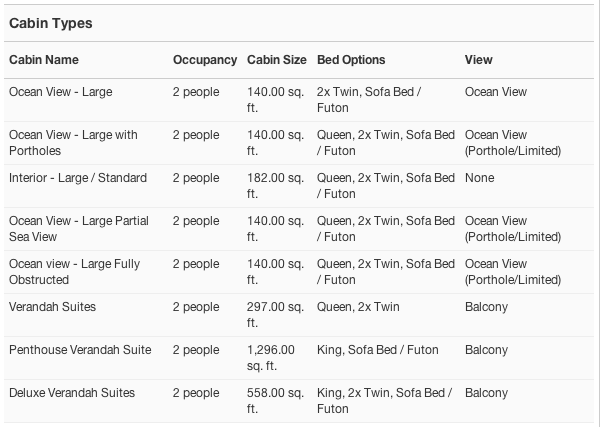Click the 182.00 sq. ft. size cell
Image resolution: width=601 pixels, height=427 pixels.
[x=275, y=185]
